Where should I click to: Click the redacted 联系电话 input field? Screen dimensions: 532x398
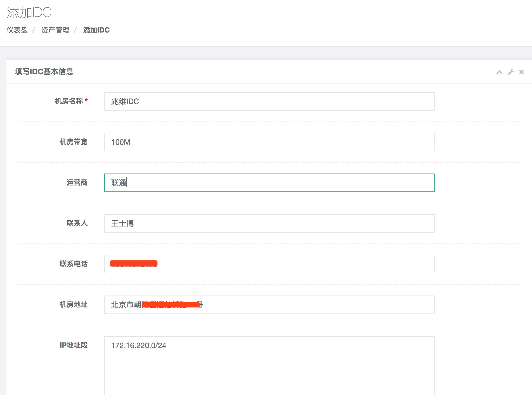[269, 264]
